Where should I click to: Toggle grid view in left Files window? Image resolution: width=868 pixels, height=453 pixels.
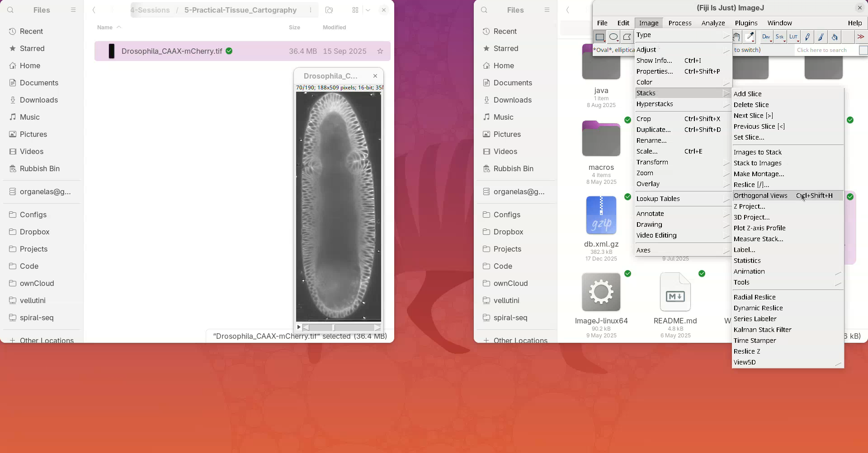click(x=355, y=10)
